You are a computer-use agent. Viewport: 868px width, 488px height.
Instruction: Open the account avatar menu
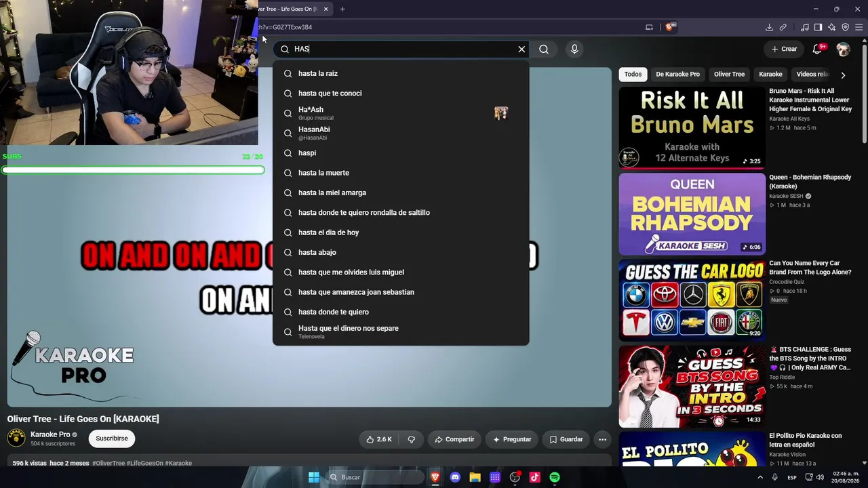point(843,49)
